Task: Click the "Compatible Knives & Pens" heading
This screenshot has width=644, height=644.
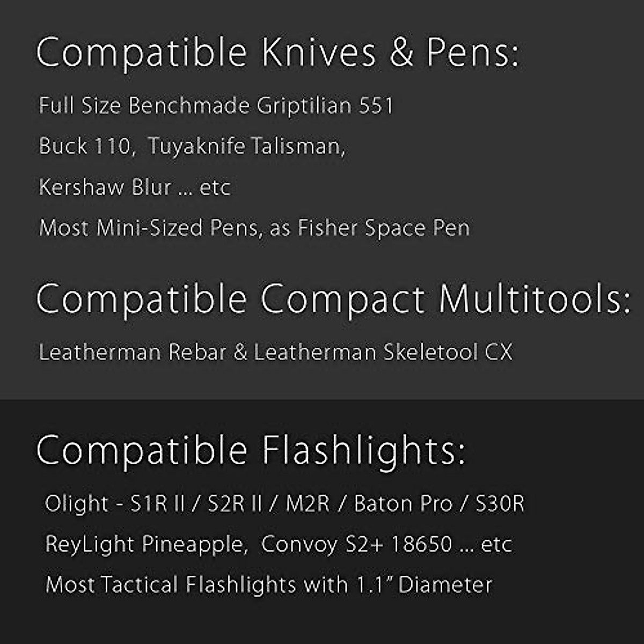Action: 277,53
